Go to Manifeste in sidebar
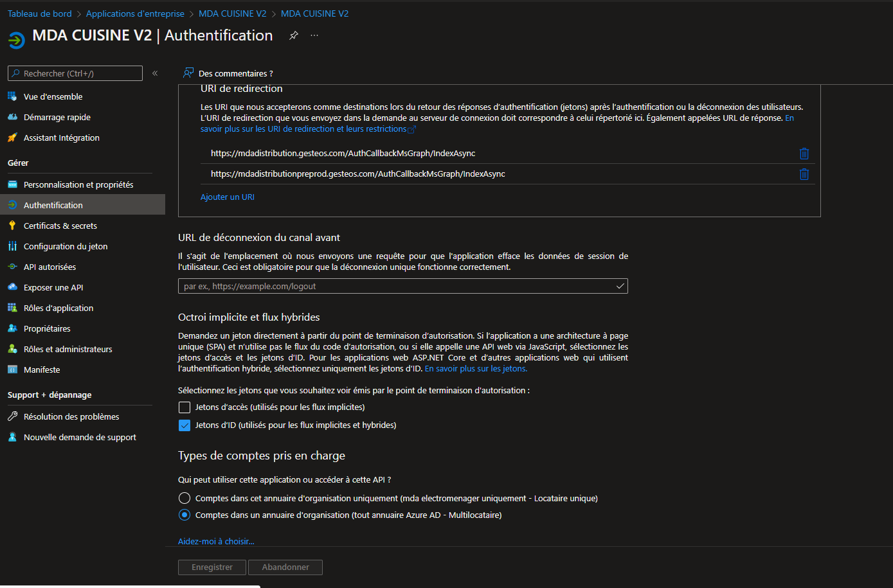Image resolution: width=893 pixels, height=588 pixels. coord(42,370)
